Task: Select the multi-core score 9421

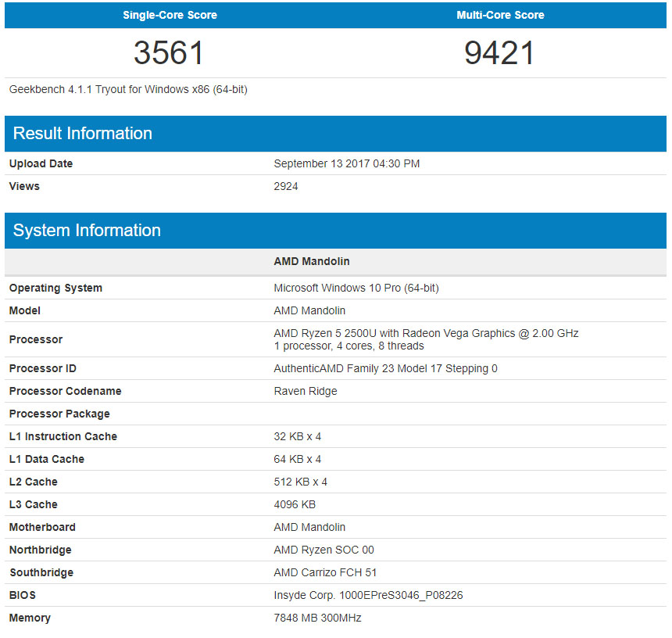Action: (499, 52)
